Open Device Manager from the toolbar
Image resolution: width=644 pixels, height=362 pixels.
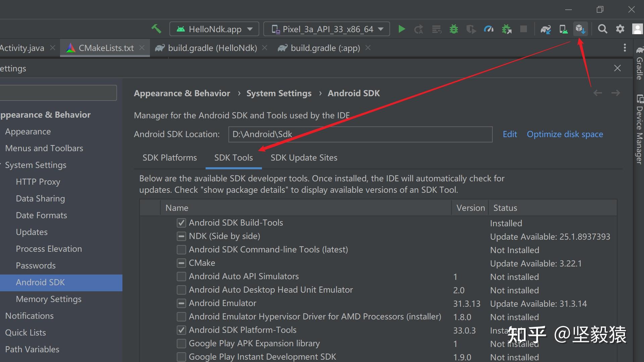(x=563, y=29)
